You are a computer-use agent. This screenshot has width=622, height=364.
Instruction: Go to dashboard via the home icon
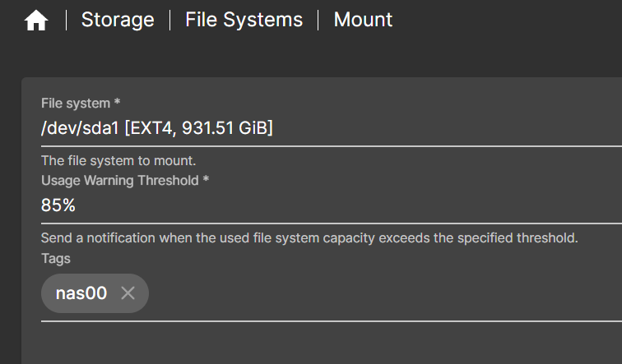tap(36, 21)
